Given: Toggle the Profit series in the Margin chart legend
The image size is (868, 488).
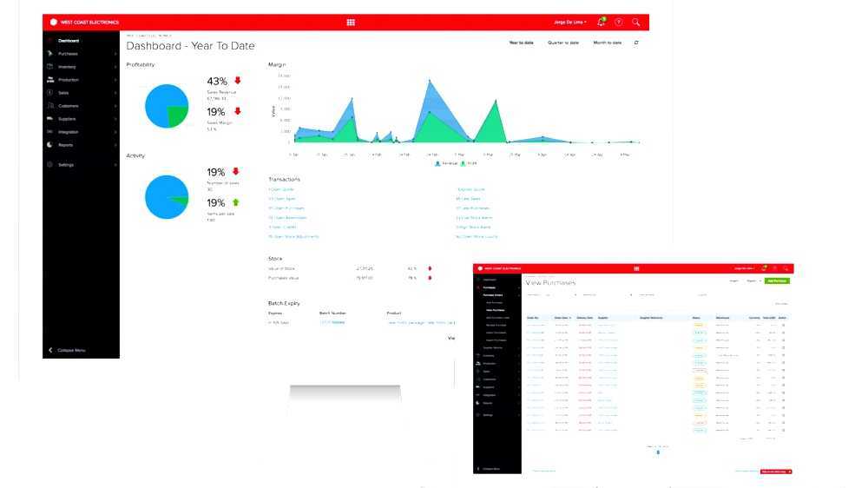Looking at the screenshot, I should 469,163.
